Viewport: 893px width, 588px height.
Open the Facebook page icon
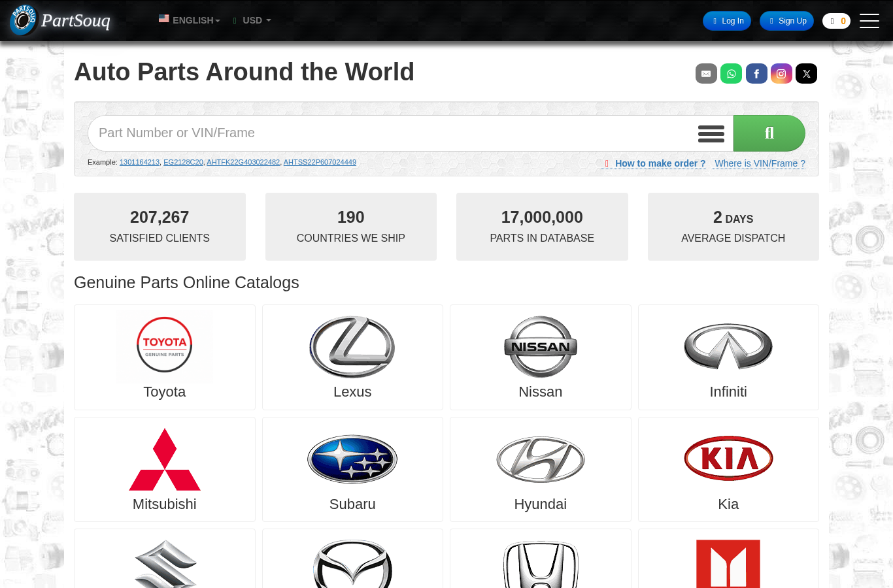(756, 74)
